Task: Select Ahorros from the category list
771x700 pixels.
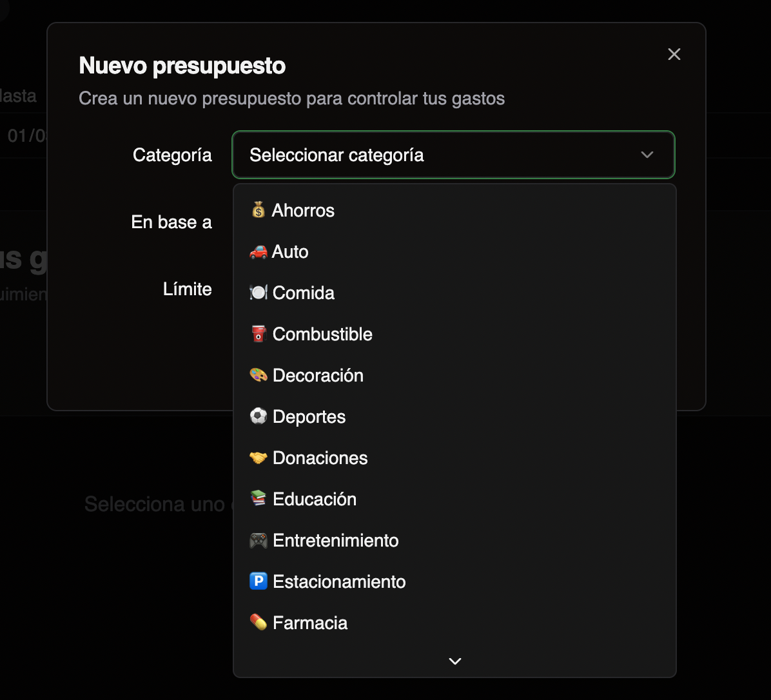Action: 303,210
